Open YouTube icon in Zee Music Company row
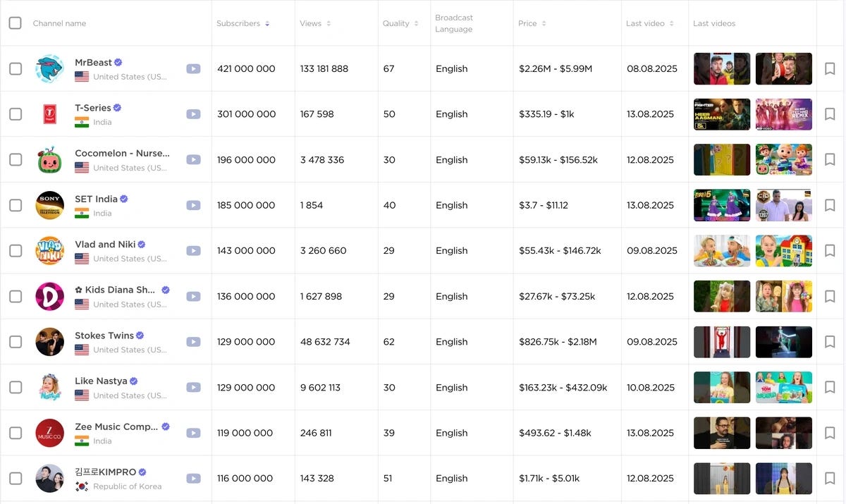Viewport: 846px width, 504px height. pyautogui.click(x=193, y=433)
